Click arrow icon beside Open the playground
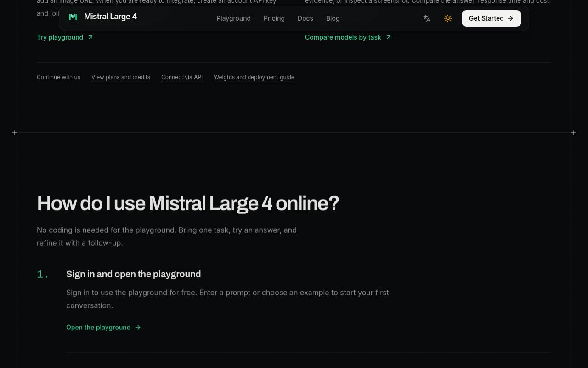Screen dimensions: 588x368 (x=138, y=328)
